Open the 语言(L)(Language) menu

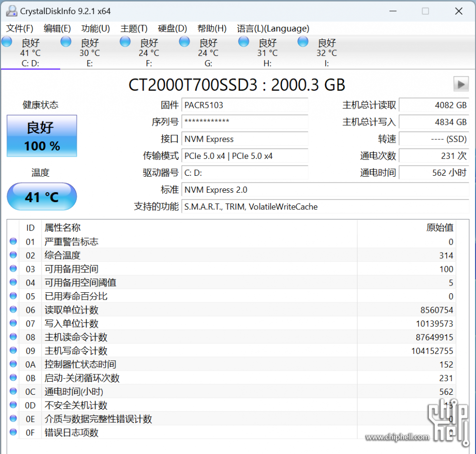tap(273, 29)
